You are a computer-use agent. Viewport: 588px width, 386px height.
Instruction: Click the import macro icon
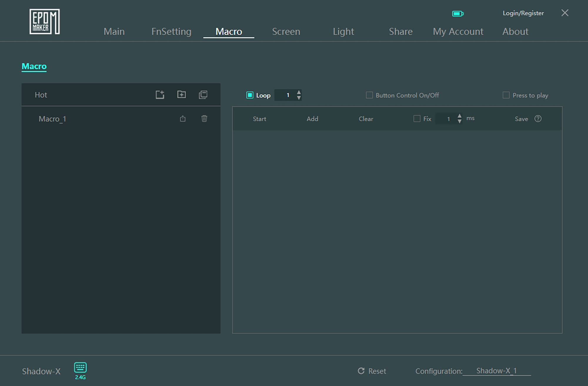[x=181, y=94]
